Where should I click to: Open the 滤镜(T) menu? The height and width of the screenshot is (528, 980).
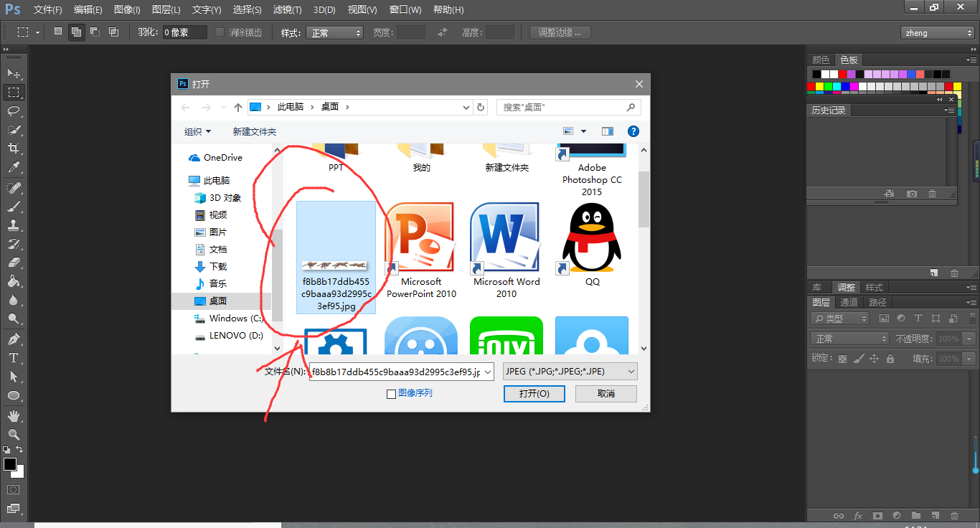coord(288,10)
